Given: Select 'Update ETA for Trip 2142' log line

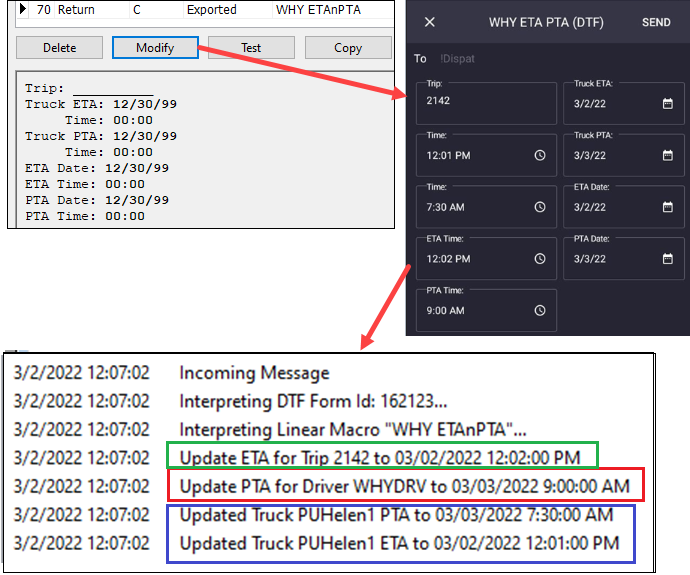Looking at the screenshot, I should coord(380,458).
